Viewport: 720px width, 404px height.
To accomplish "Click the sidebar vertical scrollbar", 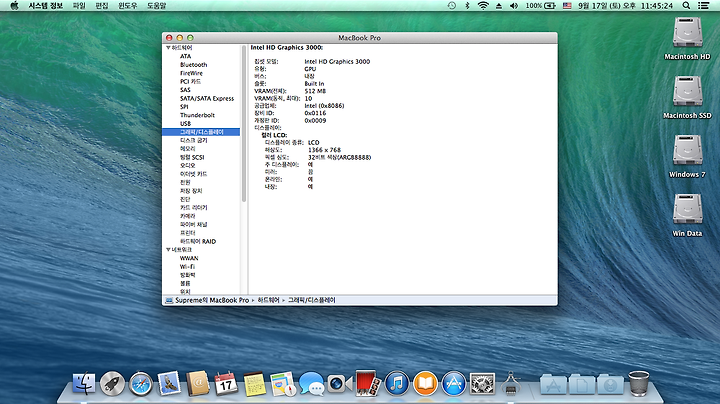I will tap(244, 124).
